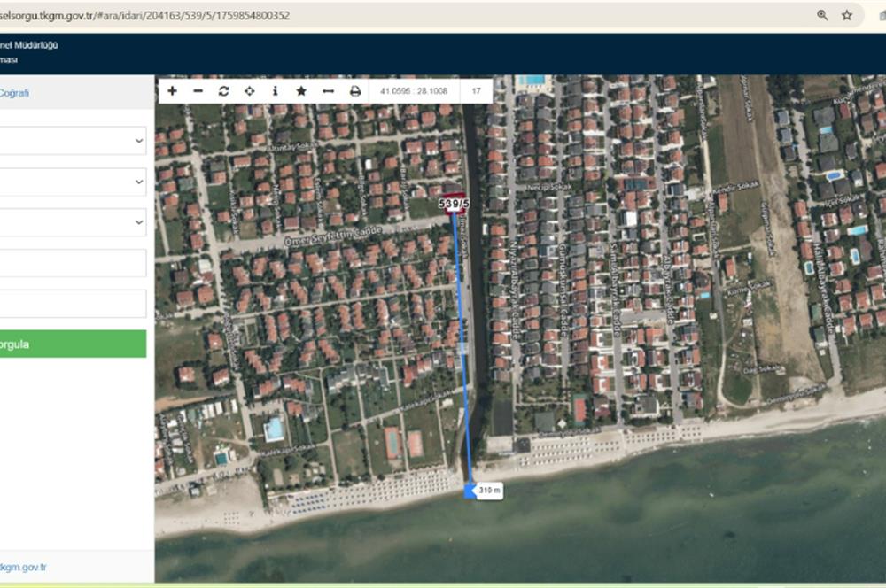
Task: Select the center/locate map tool
Action: (x=250, y=90)
